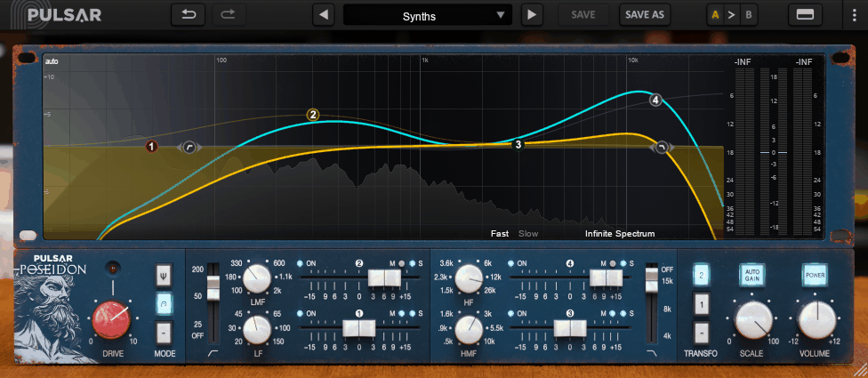
Task: Click the high-pass slope icon below slider
Action: coord(213,354)
